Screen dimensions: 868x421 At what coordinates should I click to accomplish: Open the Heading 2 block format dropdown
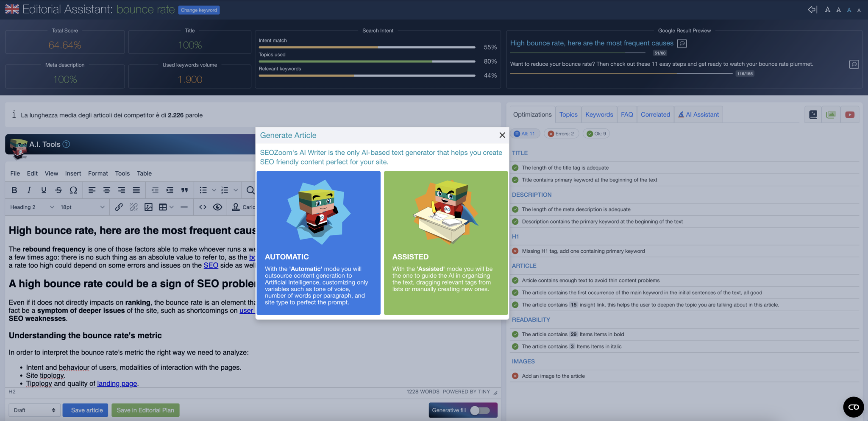tap(32, 207)
